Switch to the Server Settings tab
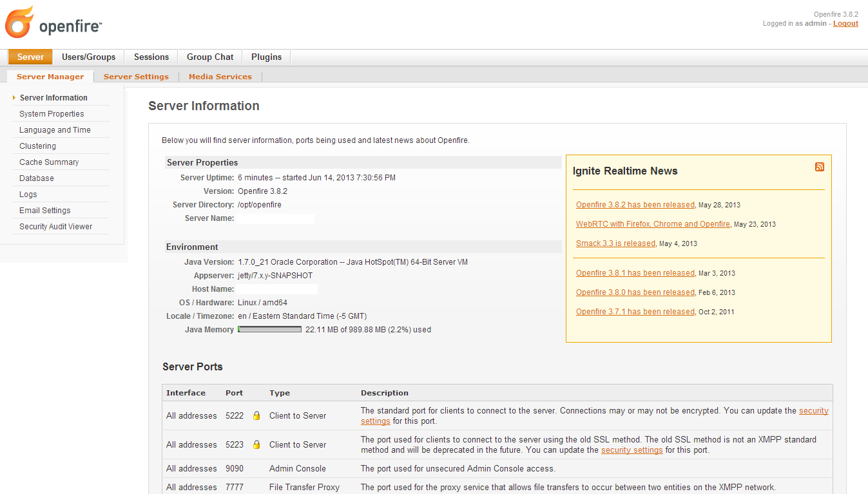Image resolution: width=868 pixels, height=494 pixels. pyautogui.click(x=136, y=76)
